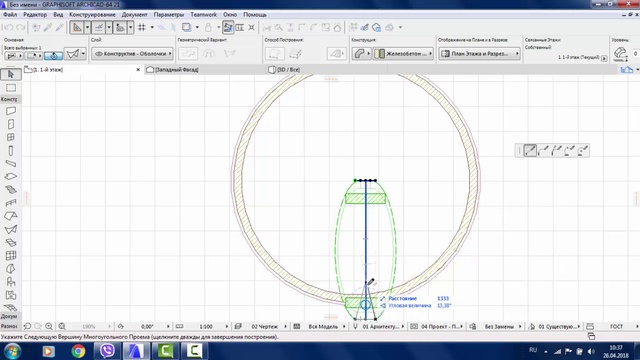Choose straight segment in pet palette
The height and width of the screenshot is (360, 640).
[x=530, y=151]
